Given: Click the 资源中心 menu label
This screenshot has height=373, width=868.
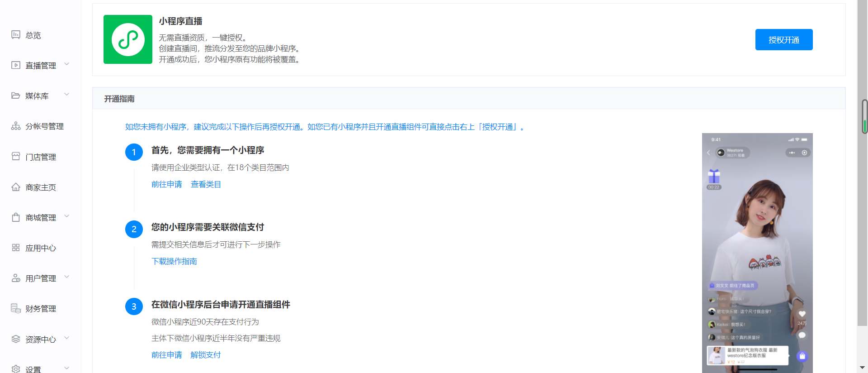Looking at the screenshot, I should [41, 340].
